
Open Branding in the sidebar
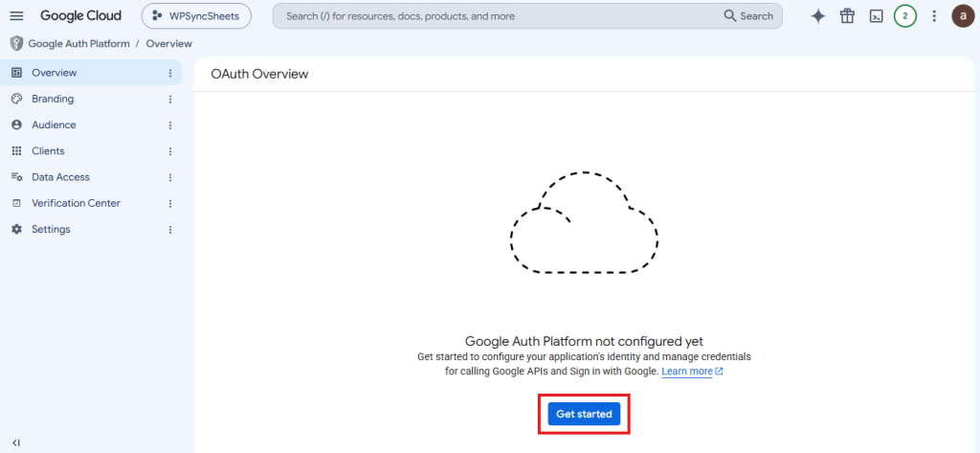pos(91,99)
